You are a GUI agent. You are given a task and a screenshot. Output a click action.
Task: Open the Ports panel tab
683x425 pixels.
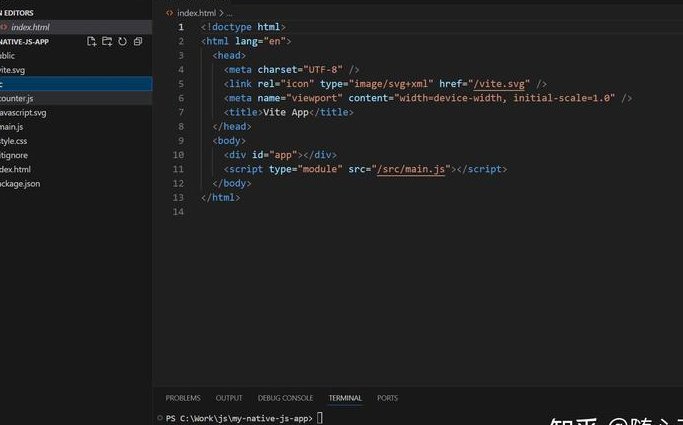pyautogui.click(x=387, y=398)
